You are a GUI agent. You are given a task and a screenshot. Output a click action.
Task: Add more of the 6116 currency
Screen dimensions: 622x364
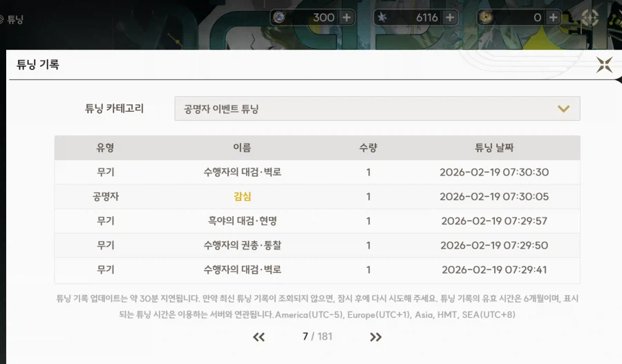(x=450, y=17)
